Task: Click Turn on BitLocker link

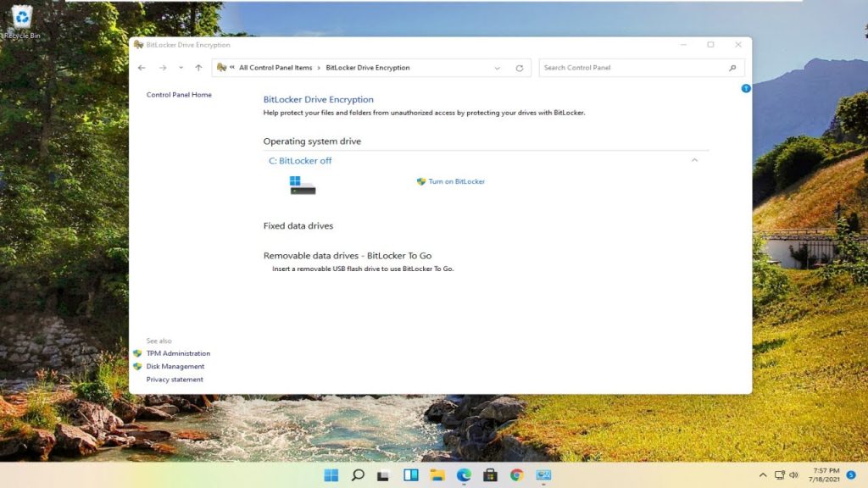Action: click(x=456, y=181)
